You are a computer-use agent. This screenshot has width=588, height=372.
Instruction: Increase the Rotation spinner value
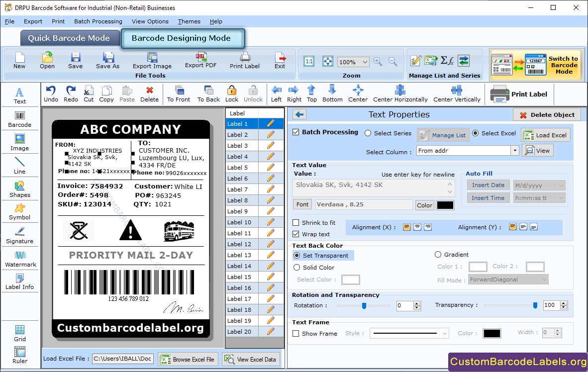click(x=417, y=303)
